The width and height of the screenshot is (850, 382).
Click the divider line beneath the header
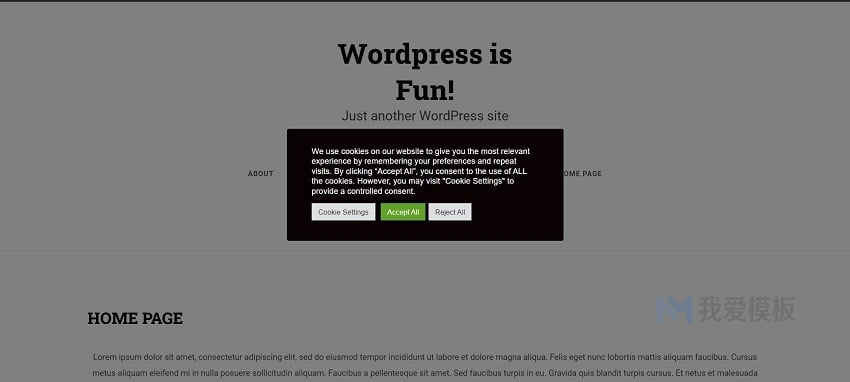425,250
